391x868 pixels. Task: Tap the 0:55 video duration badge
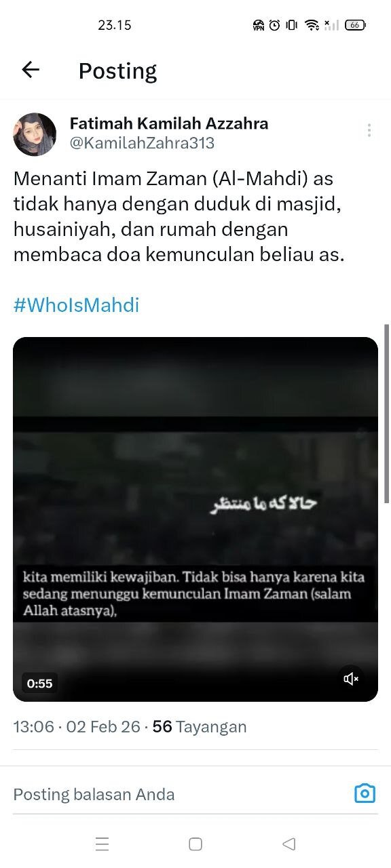(39, 684)
